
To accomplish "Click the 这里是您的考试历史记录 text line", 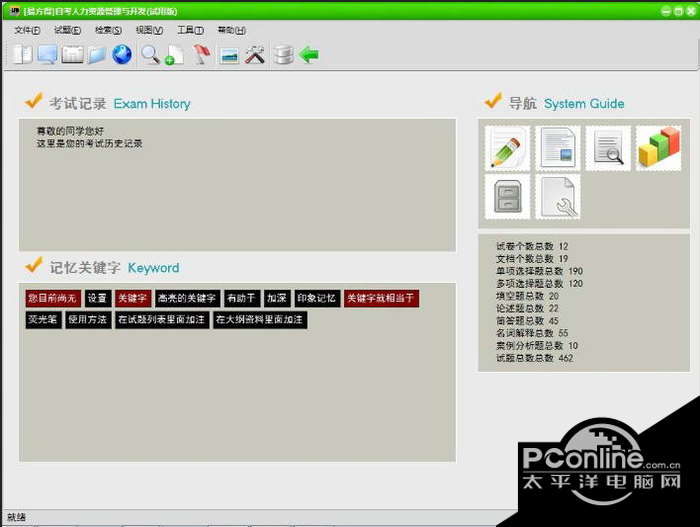I will pyautogui.click(x=89, y=143).
